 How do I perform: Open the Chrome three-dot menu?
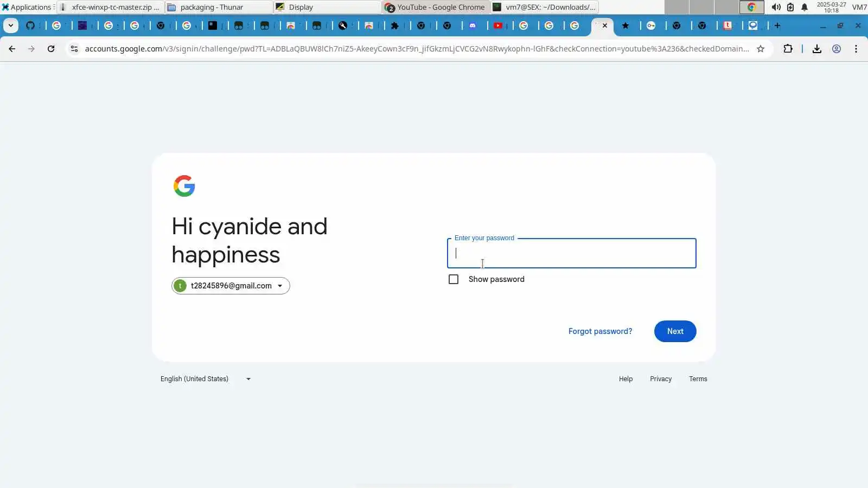coord(856,49)
